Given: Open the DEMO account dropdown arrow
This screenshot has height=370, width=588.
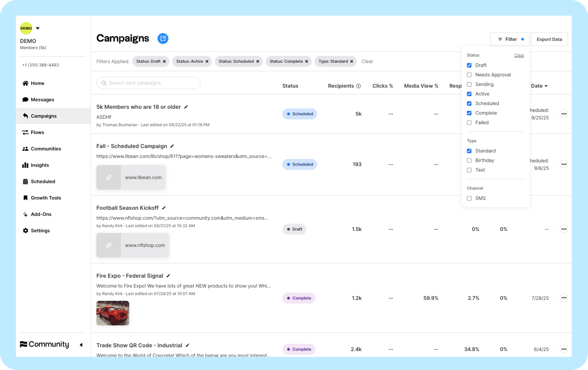Looking at the screenshot, I should (x=38, y=29).
